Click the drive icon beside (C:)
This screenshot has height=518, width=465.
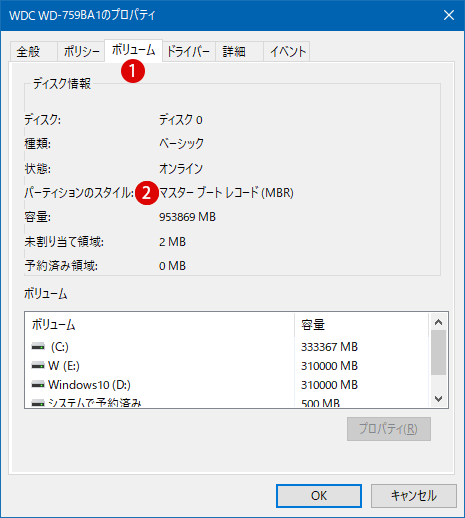38,347
